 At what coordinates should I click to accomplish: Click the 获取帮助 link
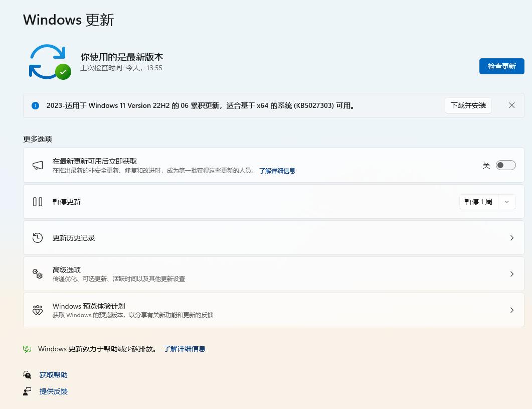pyautogui.click(x=53, y=375)
